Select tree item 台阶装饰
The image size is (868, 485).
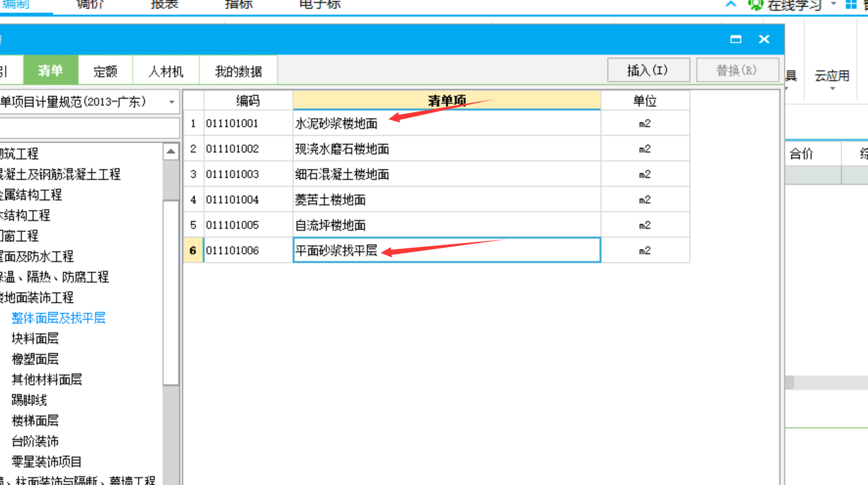[x=35, y=441]
